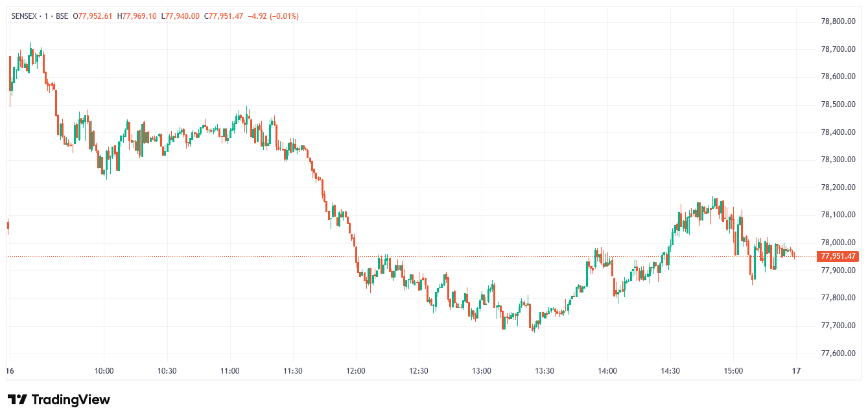868x419 pixels.
Task: Click the date marker 17 on time axis
Action: point(797,371)
